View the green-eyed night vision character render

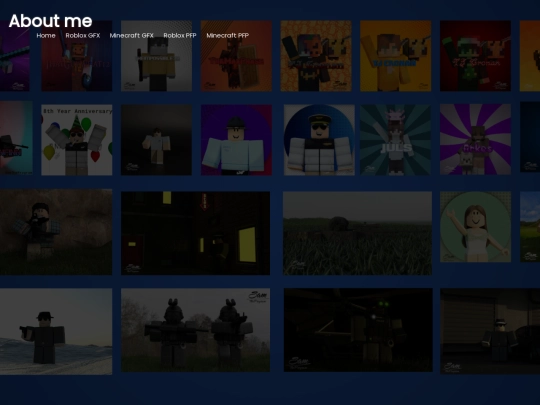(x=358, y=330)
